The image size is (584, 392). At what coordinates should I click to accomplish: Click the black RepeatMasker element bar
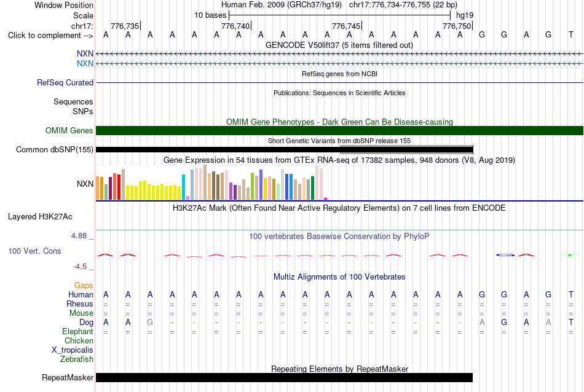click(x=284, y=377)
